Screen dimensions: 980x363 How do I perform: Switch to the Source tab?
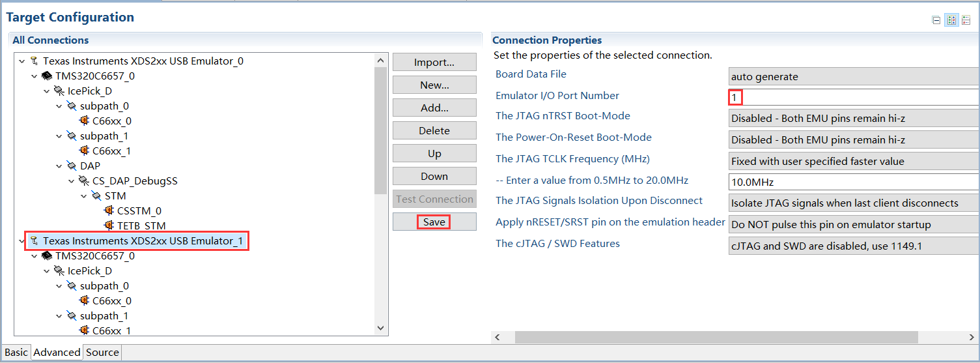pos(102,353)
